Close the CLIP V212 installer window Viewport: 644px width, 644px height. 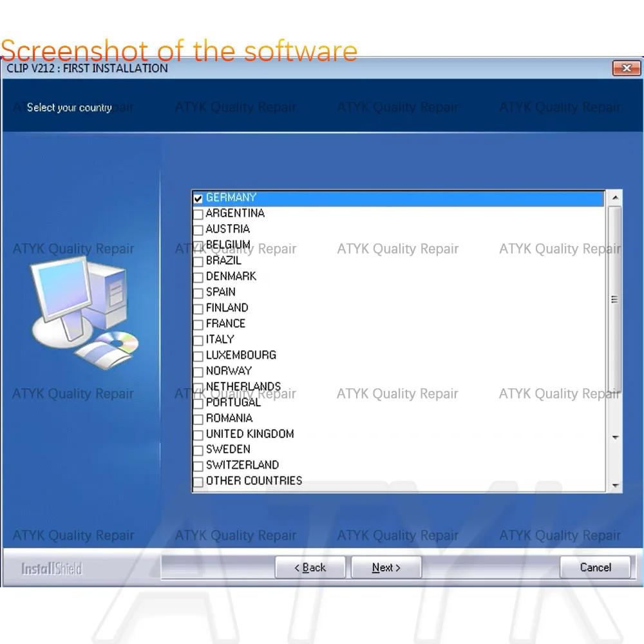click(627, 68)
